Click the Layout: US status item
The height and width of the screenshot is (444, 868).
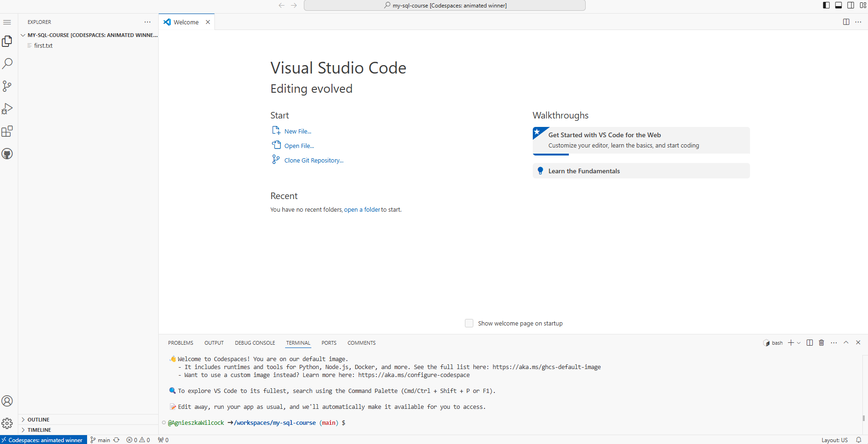834,440
